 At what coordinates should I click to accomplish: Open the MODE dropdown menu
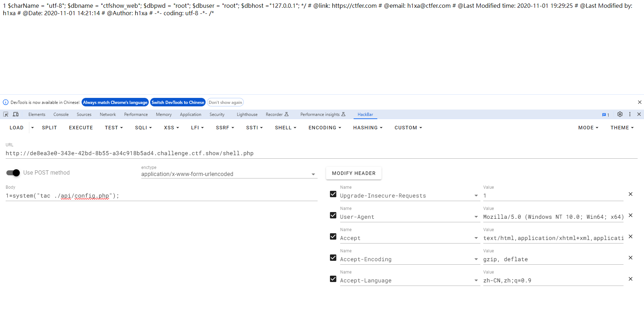coord(588,128)
